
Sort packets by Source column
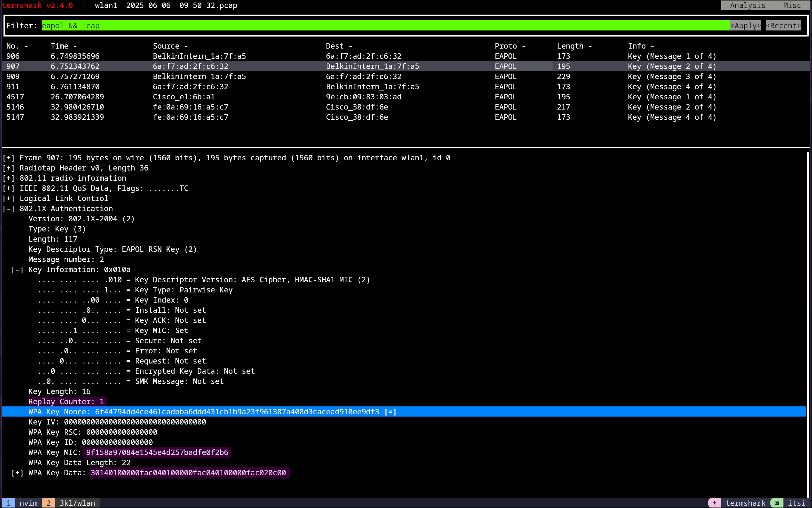[170, 46]
